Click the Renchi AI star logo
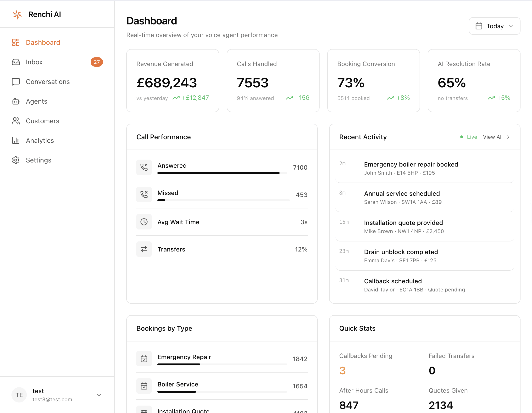The width and height of the screenshot is (532, 413). [x=17, y=14]
